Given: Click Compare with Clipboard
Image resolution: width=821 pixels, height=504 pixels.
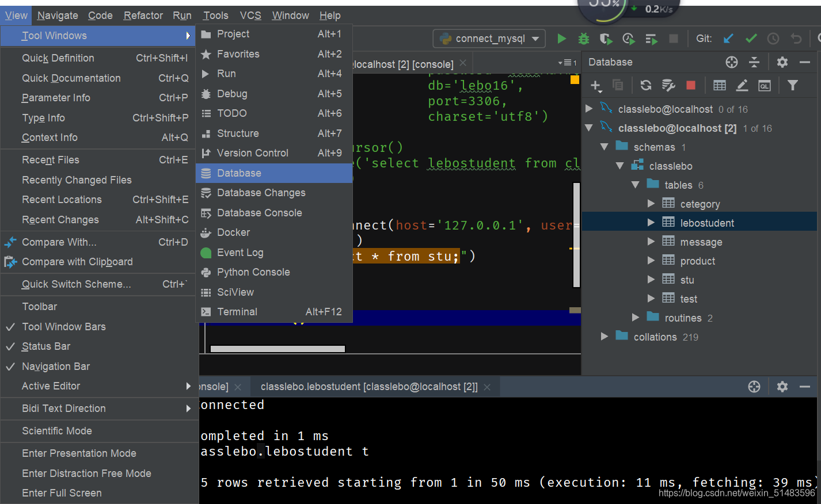Looking at the screenshot, I should pos(99,262).
